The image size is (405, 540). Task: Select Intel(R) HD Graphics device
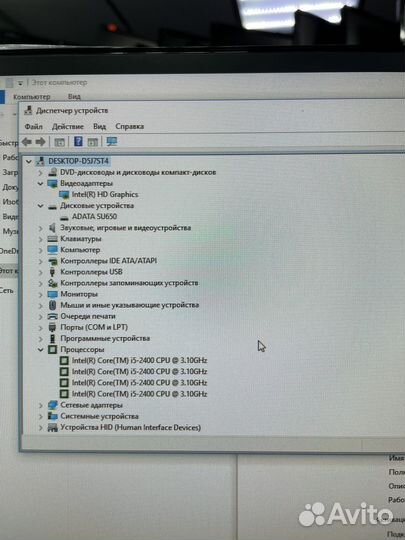pyautogui.click(x=105, y=195)
